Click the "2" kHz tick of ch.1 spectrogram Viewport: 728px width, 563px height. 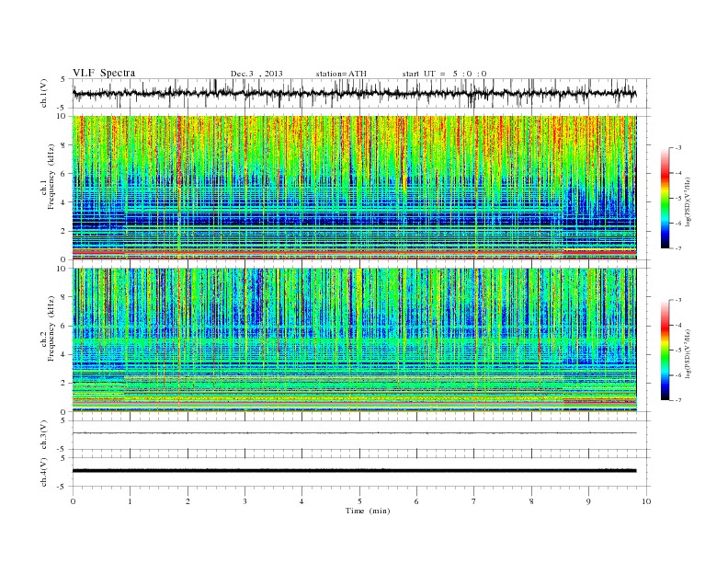[x=64, y=231]
